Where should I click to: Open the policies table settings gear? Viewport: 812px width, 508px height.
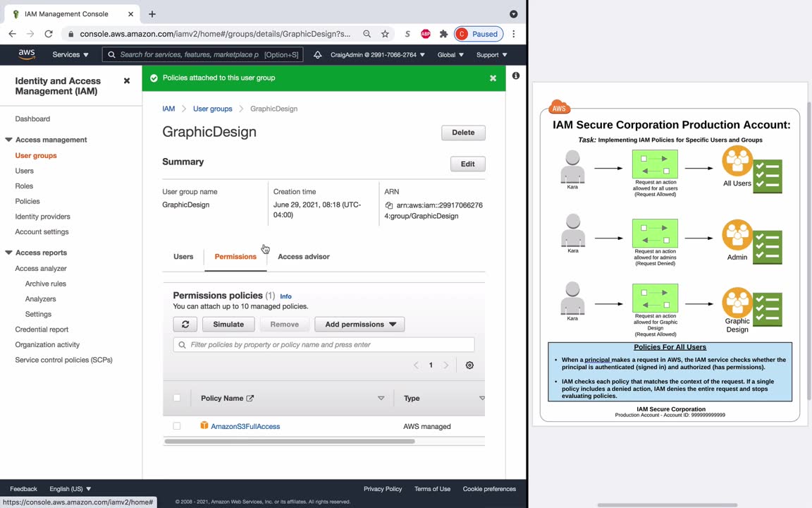pyautogui.click(x=469, y=365)
